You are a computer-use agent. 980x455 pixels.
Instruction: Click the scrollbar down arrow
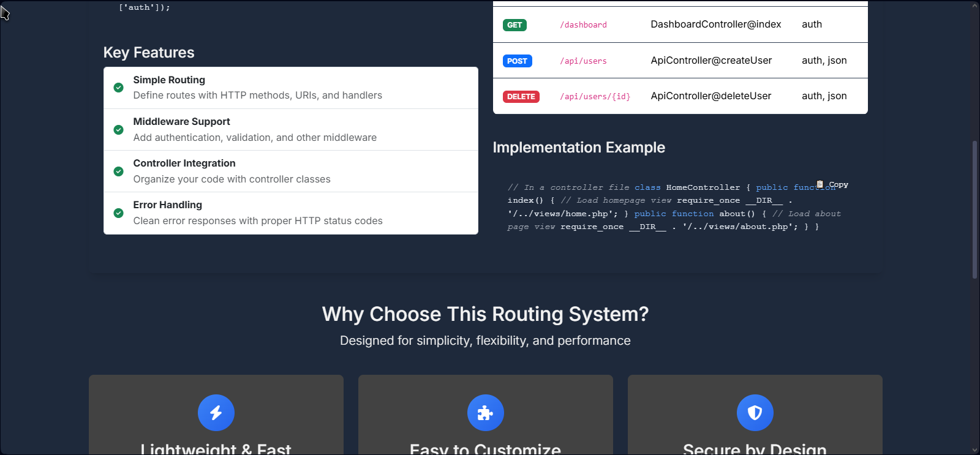pos(975,450)
